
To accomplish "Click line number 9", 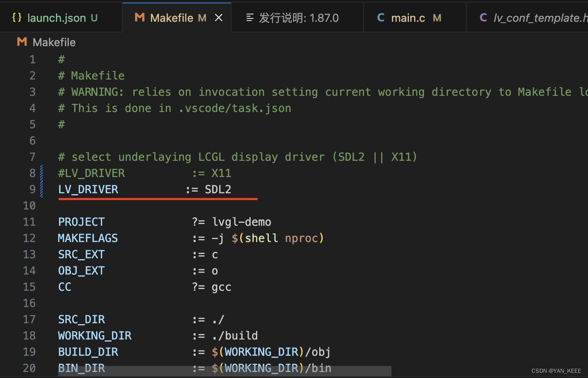I will [32, 189].
